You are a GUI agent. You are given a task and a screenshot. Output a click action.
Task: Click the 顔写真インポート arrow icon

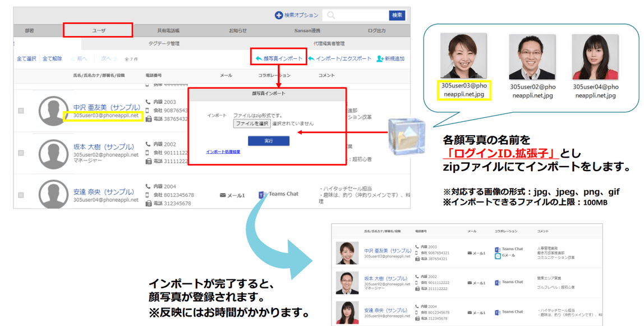(x=259, y=59)
